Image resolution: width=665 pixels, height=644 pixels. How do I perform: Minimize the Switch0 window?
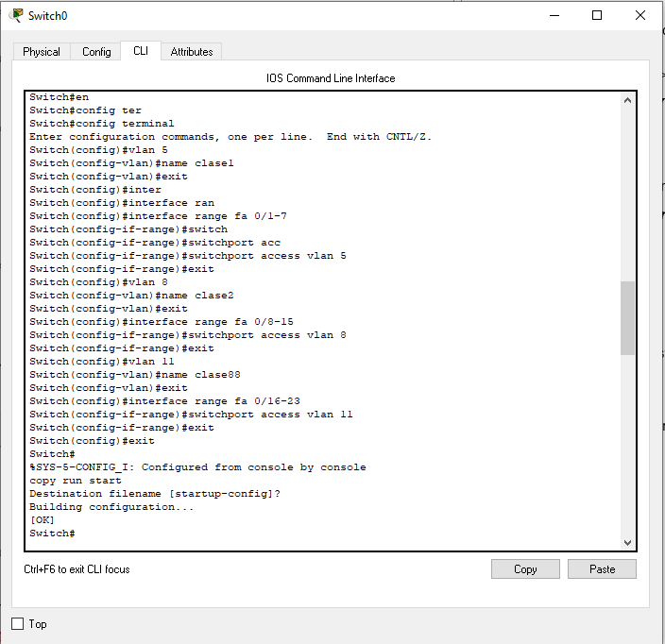(554, 15)
